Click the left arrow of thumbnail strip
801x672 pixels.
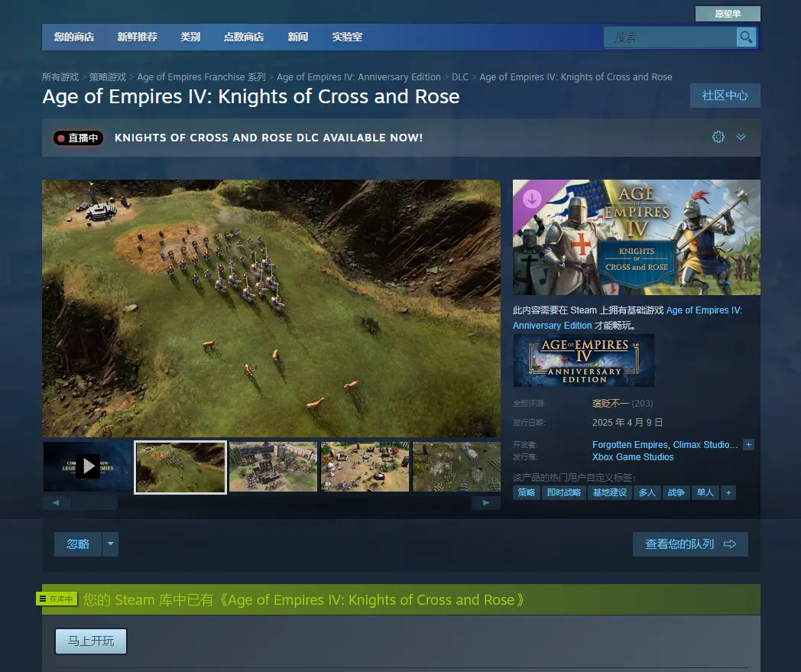coord(56,503)
